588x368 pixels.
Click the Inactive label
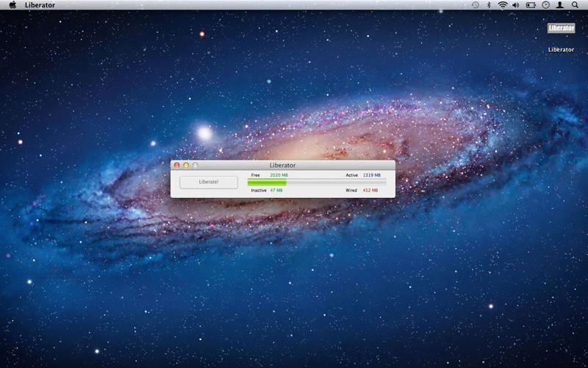(x=259, y=191)
